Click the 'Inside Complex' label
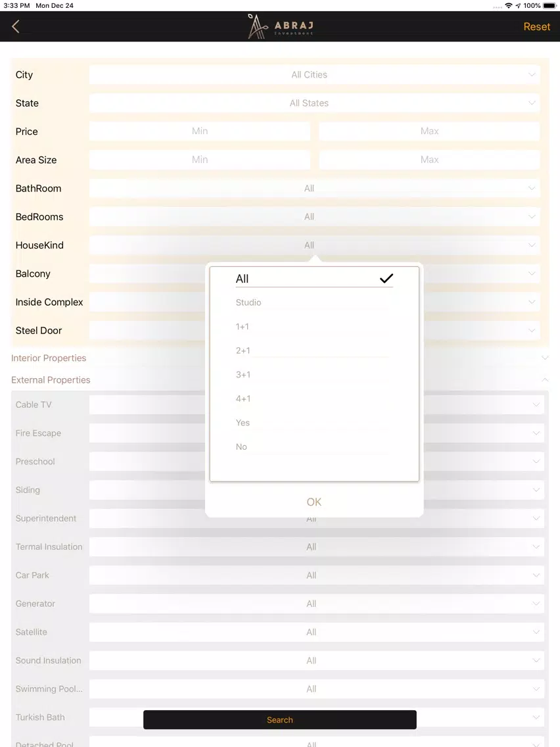This screenshot has width=560, height=747. [49, 302]
